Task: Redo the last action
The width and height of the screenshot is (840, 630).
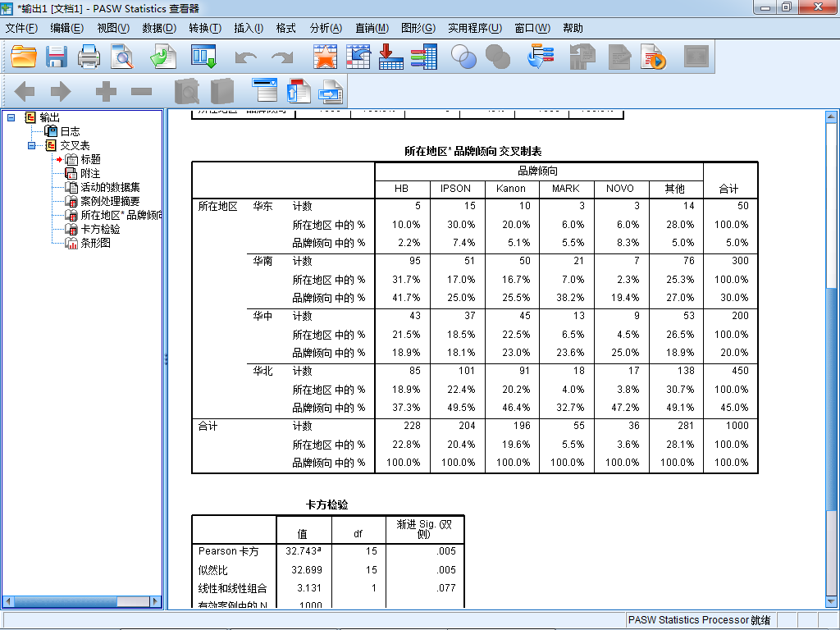Action: pos(282,57)
